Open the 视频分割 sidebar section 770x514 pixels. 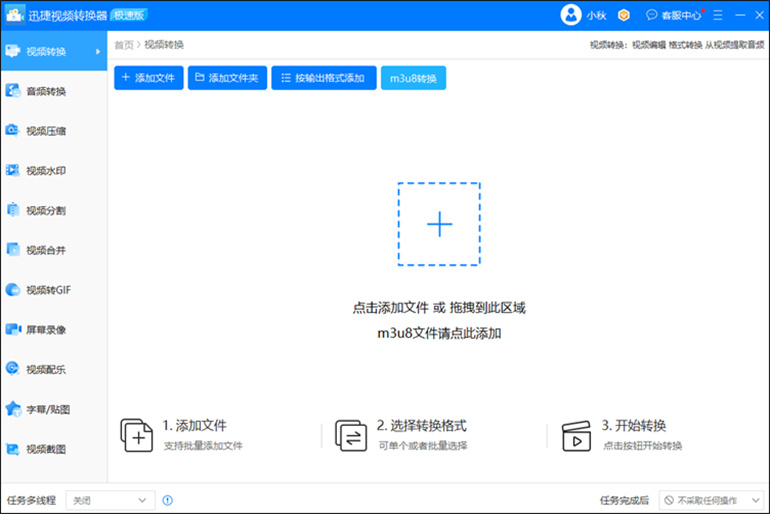point(54,210)
